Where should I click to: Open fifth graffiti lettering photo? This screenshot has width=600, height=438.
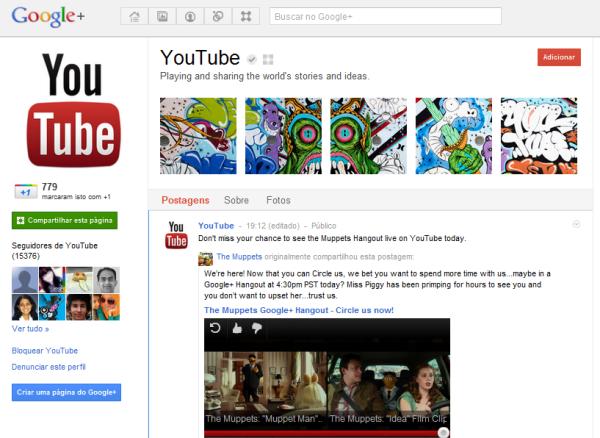tap(539, 136)
